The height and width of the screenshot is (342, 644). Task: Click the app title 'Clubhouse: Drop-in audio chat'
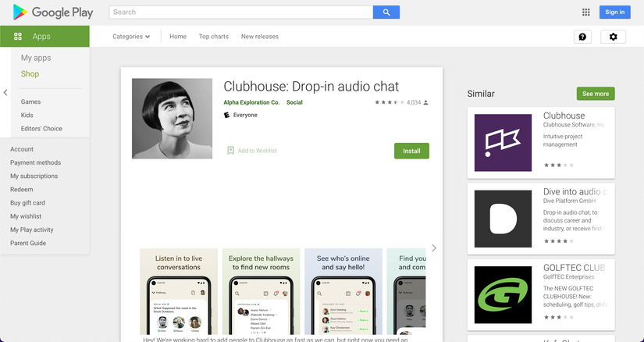click(311, 87)
